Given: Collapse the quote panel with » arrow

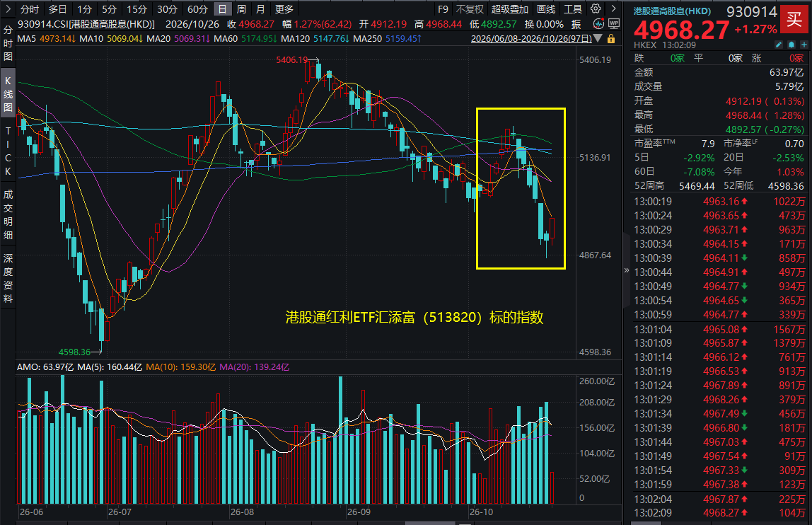Looking at the screenshot, I should point(627,270).
